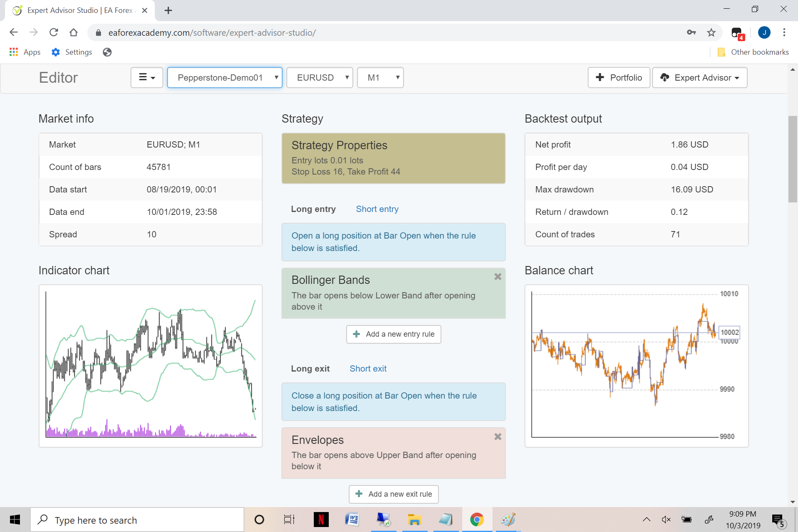Click the browser forward arrow
Image resolution: width=798 pixels, height=532 pixels.
point(34,32)
